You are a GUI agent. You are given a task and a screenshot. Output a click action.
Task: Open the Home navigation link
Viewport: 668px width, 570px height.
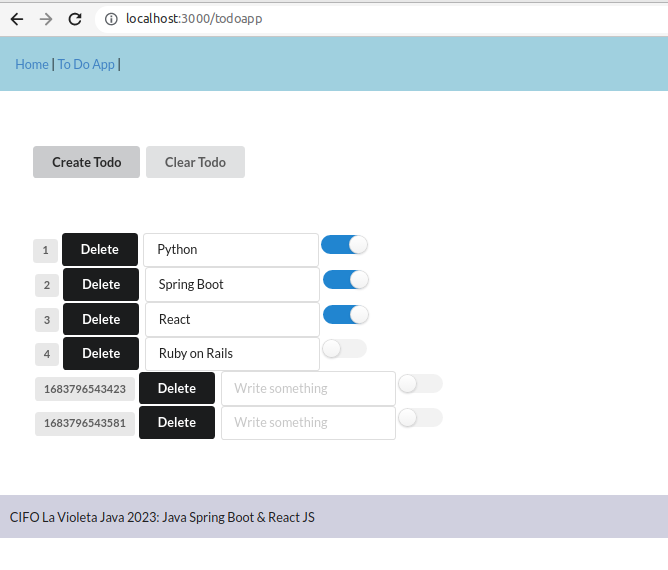(32, 64)
